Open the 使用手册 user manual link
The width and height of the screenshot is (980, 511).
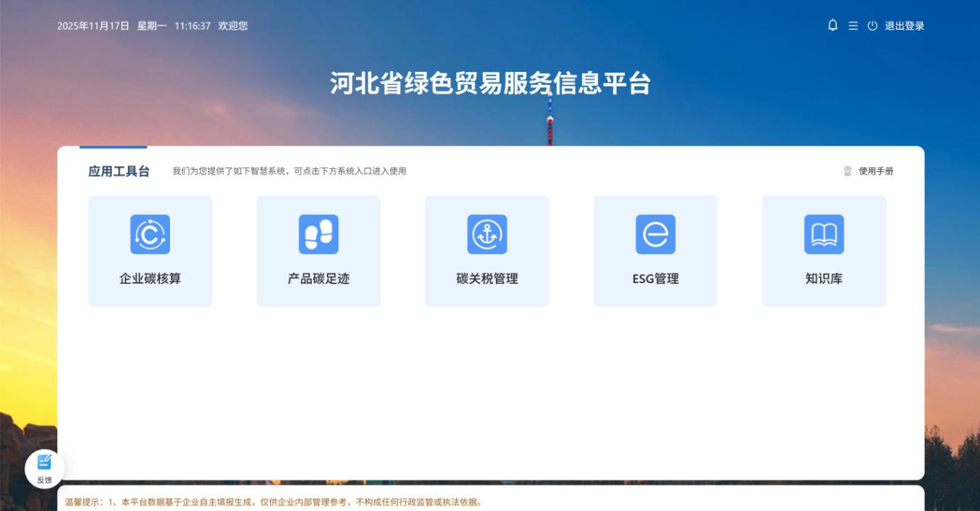coord(876,171)
